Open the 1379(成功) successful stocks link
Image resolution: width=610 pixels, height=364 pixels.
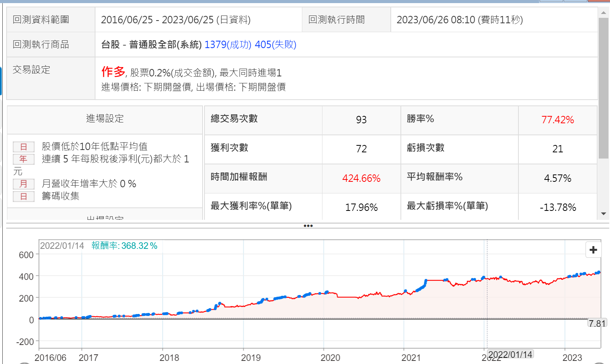click(x=228, y=45)
